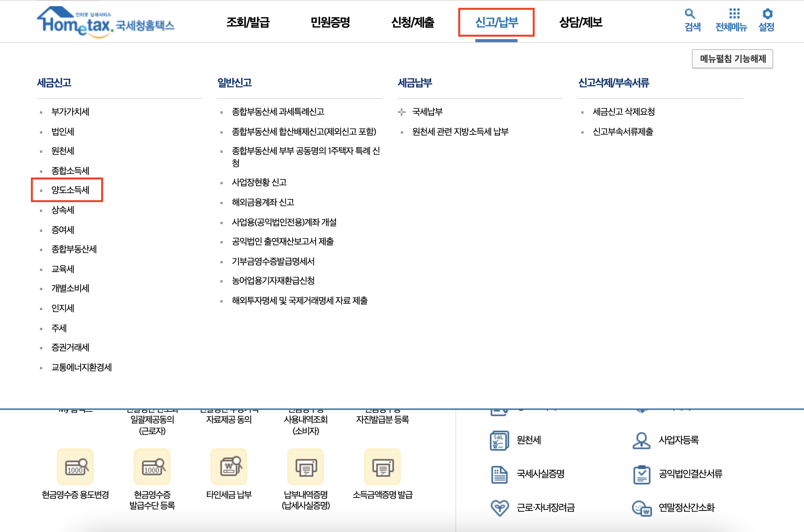Click the 사업자등록 person icon

click(x=641, y=440)
